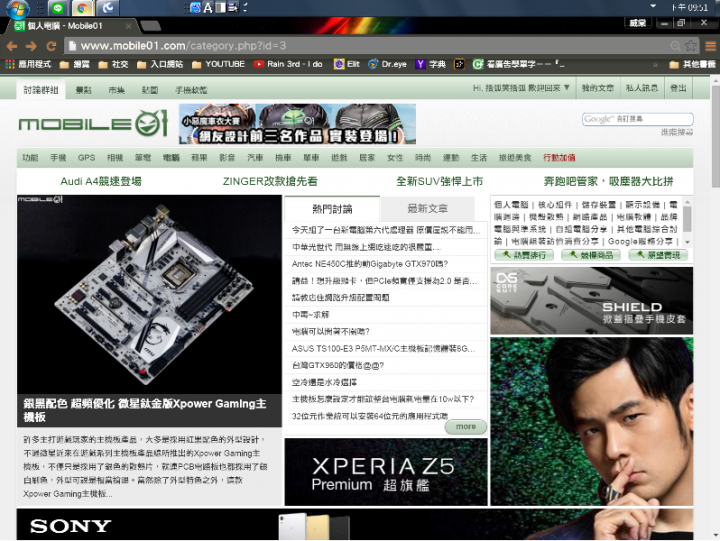Open the 社交 bookmark folder

tap(113, 64)
